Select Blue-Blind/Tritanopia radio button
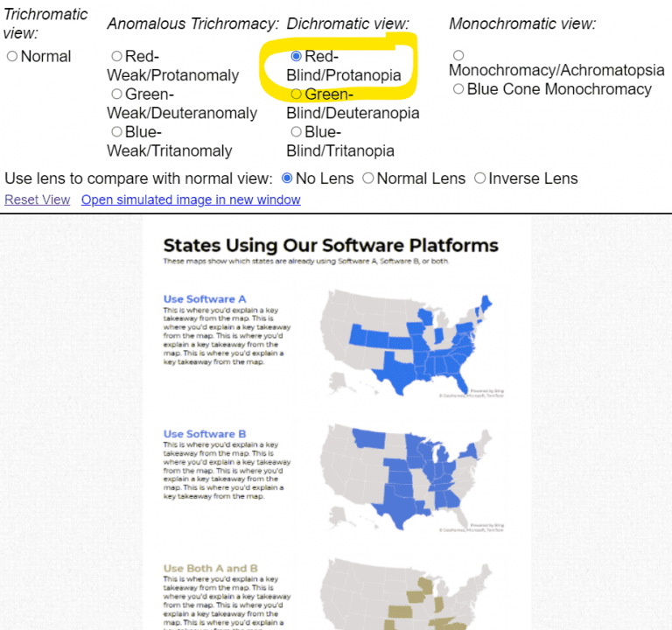The height and width of the screenshot is (630, 672). [x=296, y=131]
